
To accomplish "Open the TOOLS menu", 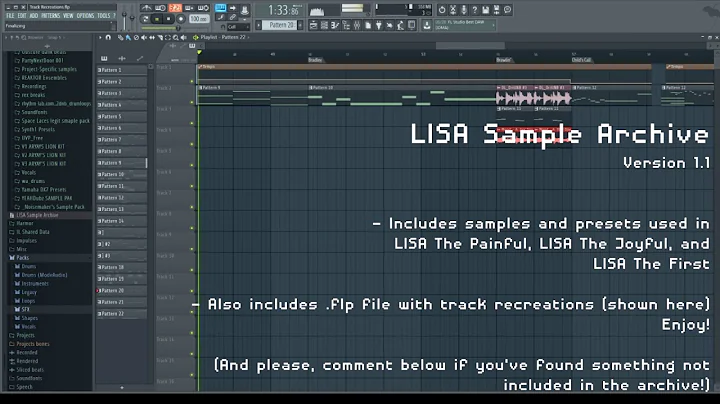I will pos(104,16).
